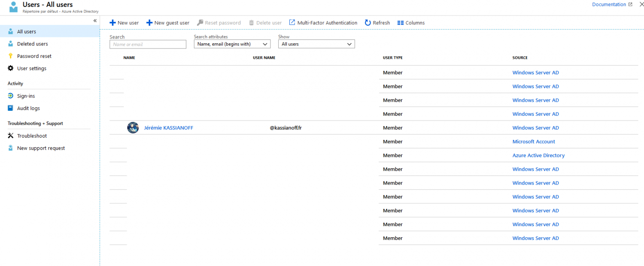
Task: Open Jérémie KASSIANOFF user link
Action: (169, 128)
